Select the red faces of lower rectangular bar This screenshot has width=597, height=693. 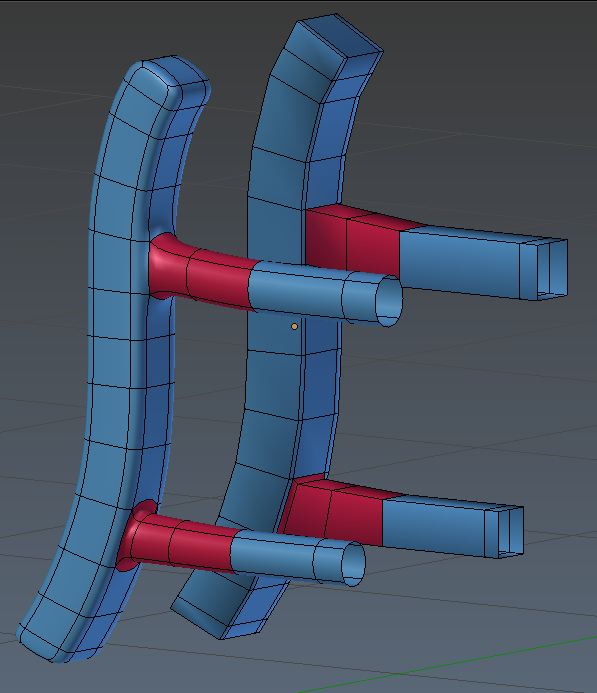pyautogui.click(x=340, y=508)
